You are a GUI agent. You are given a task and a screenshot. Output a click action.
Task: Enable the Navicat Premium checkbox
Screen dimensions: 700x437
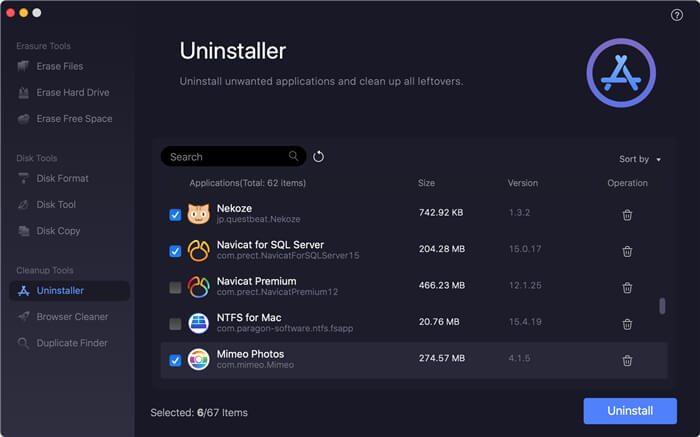coord(175,288)
